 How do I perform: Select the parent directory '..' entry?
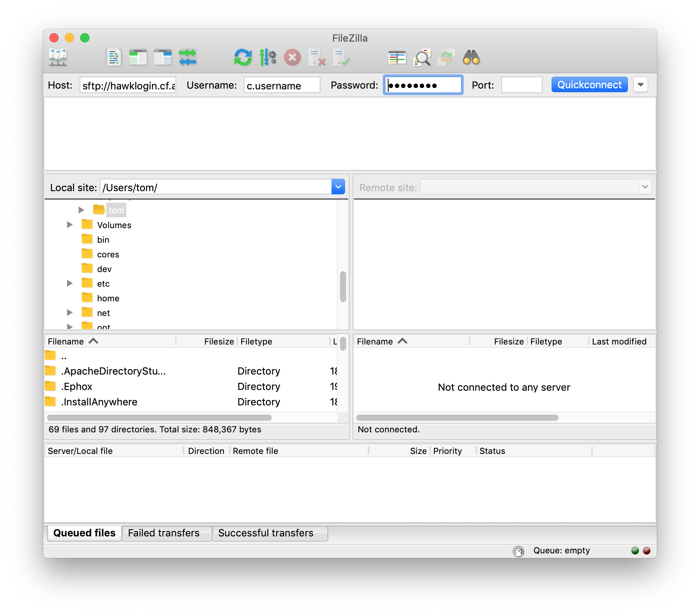point(191,356)
